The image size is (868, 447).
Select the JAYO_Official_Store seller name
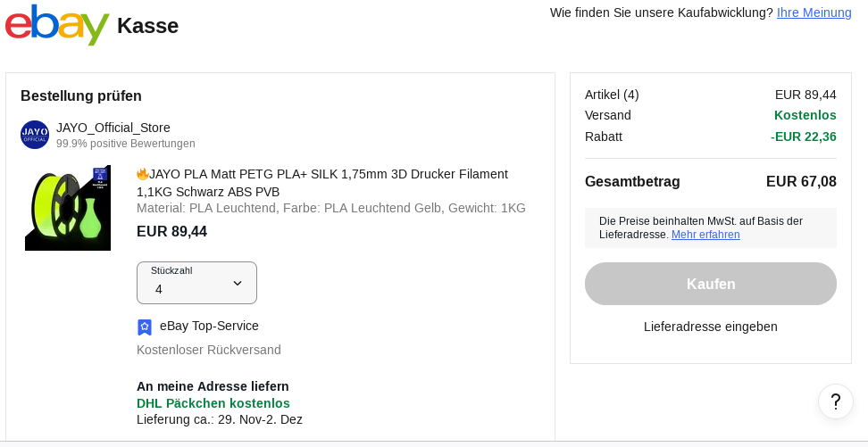[113, 128]
